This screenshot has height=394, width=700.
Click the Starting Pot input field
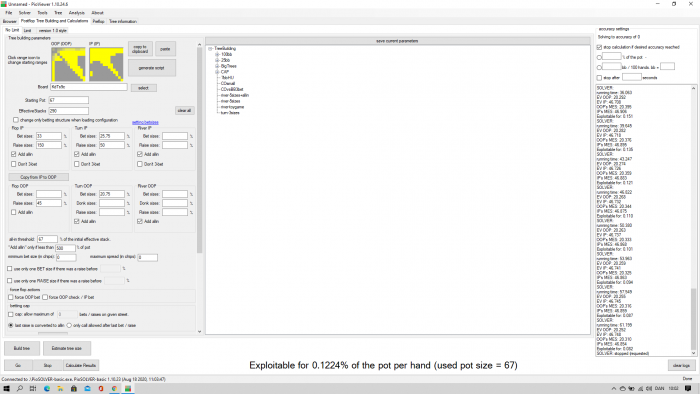(x=68, y=100)
